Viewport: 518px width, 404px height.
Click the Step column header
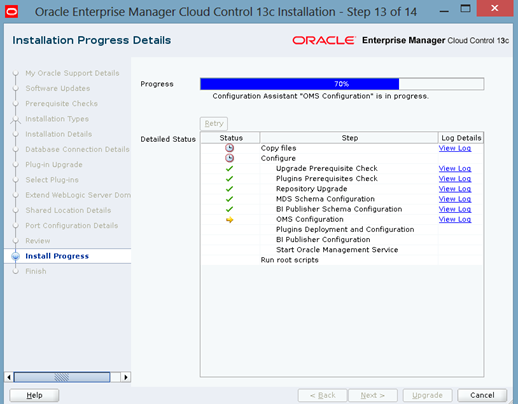tap(349, 138)
